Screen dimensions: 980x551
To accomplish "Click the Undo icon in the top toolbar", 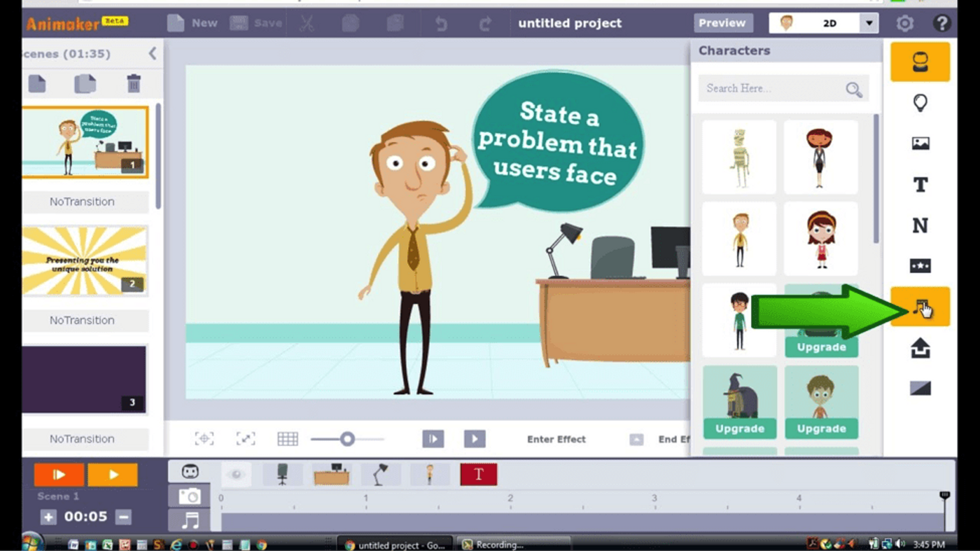I will click(441, 23).
